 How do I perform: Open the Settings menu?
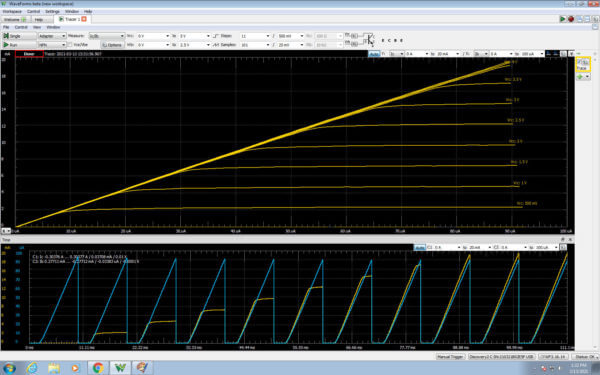(52, 11)
